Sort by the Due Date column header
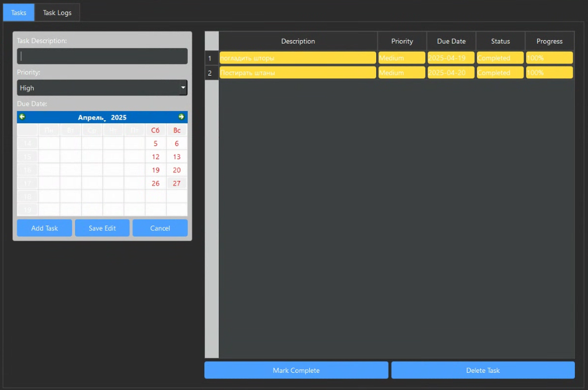Image resolution: width=588 pixels, height=390 pixels. pyautogui.click(x=451, y=41)
